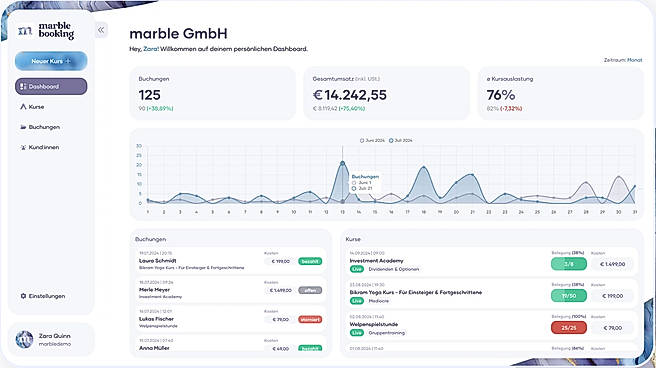656x368 pixels.
Task: Click Zara Quinn's profile avatar
Action: 24,339
